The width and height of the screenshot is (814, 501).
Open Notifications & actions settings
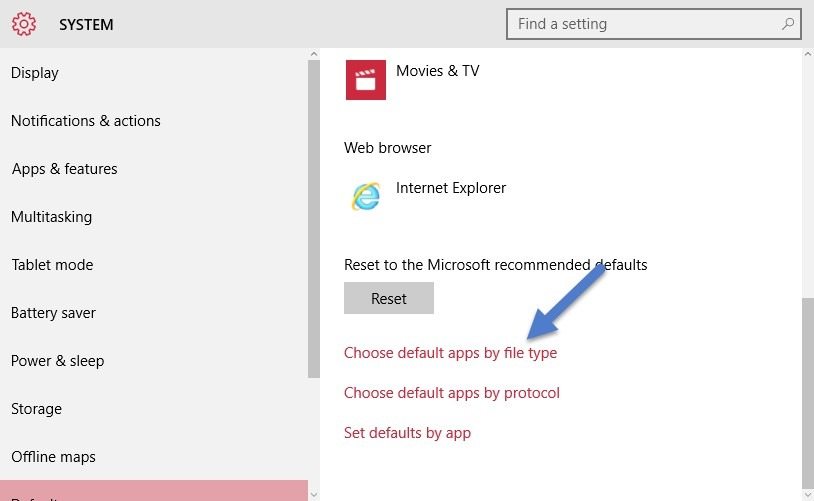[x=86, y=120]
